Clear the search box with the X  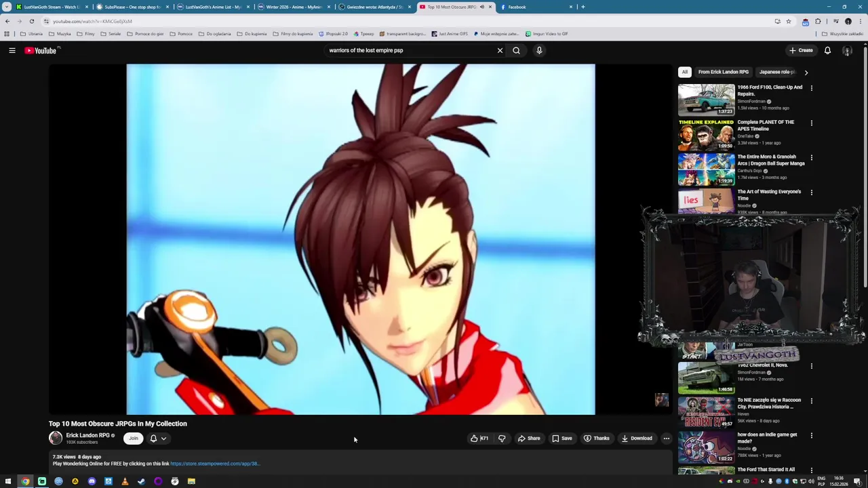point(500,50)
